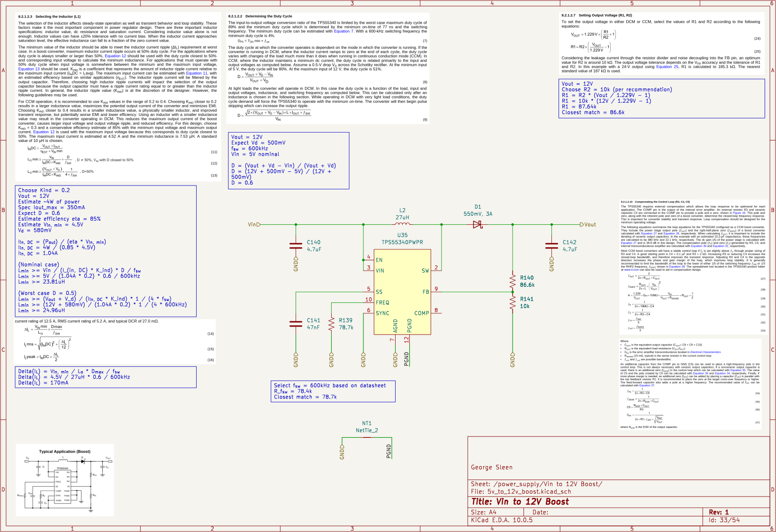Image resolution: width=776 pixels, height=532 pixels.
Task: Follow the Equation 11 link
Action: tap(197, 73)
